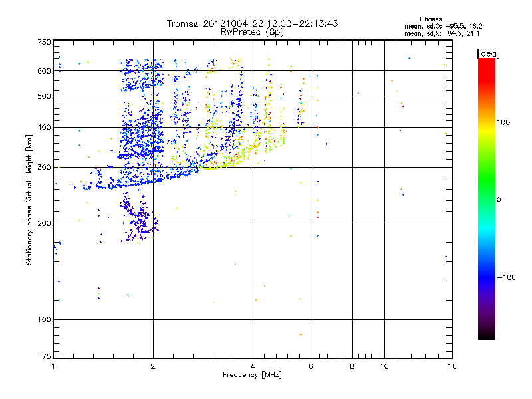Screen dimensions: 532x399
Task: Click the y-axis tick label '500'
Action: point(44,96)
